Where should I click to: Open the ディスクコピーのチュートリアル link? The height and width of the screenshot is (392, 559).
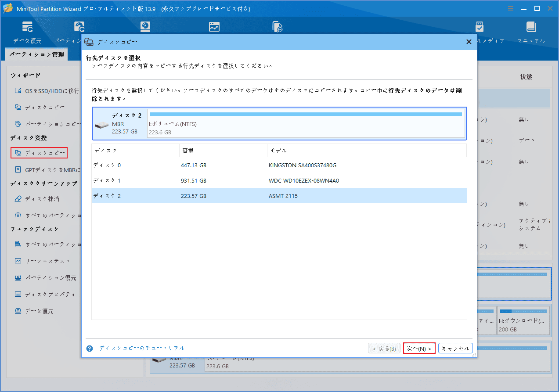[142, 348]
